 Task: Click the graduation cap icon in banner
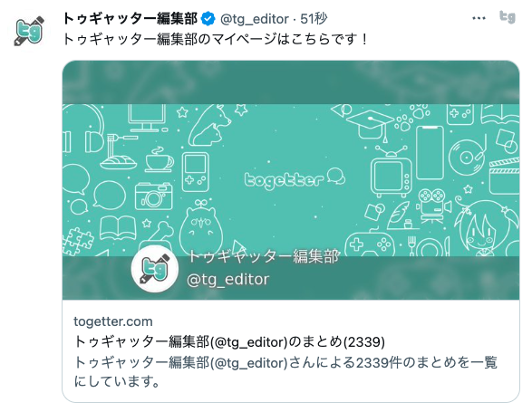(x=370, y=125)
